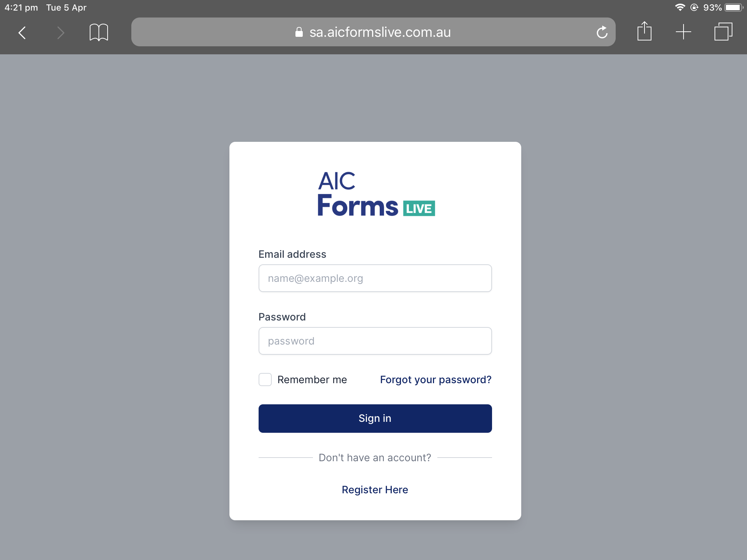
Task: Click the add new tab plus icon
Action: [x=683, y=32]
